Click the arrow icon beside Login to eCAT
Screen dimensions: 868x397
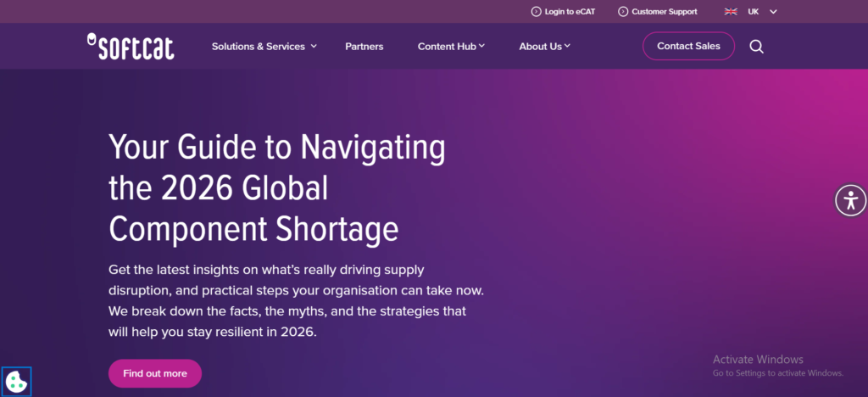click(x=536, y=12)
